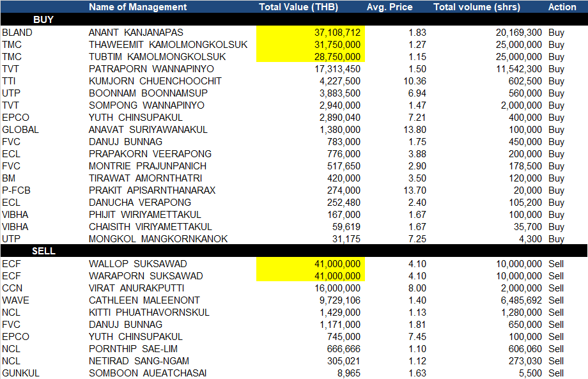Click volume 20,169,300

point(518,32)
